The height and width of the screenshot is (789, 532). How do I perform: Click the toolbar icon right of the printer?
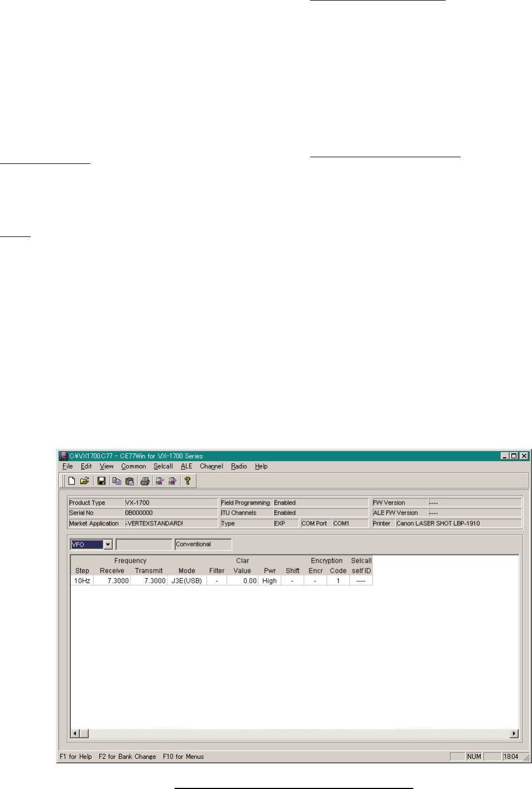pos(159,481)
